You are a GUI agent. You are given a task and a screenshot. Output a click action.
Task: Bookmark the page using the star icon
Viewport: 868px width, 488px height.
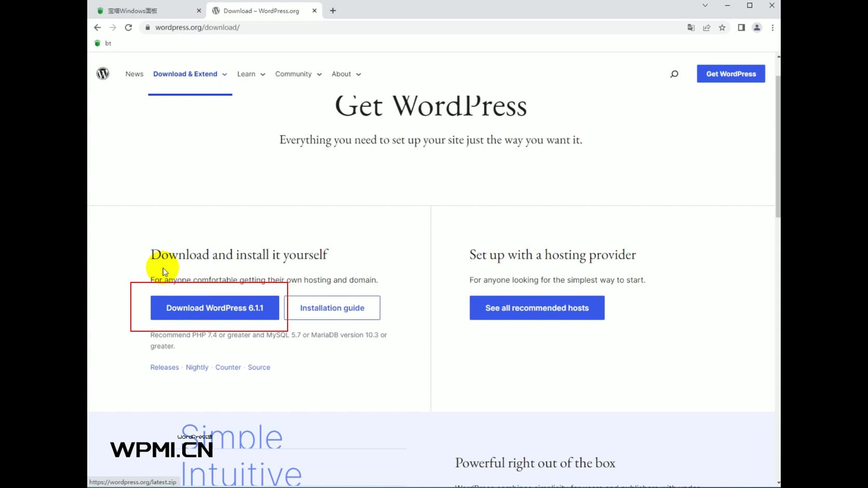[x=722, y=28]
